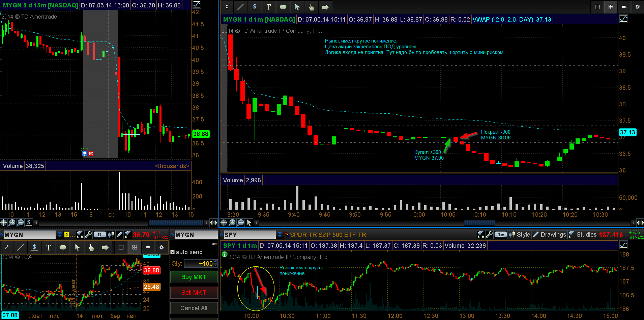Click the SPY symbol input field
Screen dimensions: 644x320
(250, 235)
